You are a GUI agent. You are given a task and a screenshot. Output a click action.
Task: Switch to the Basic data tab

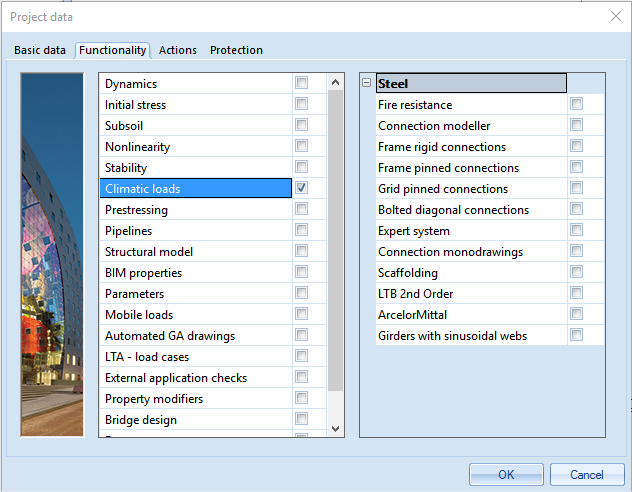[x=40, y=50]
